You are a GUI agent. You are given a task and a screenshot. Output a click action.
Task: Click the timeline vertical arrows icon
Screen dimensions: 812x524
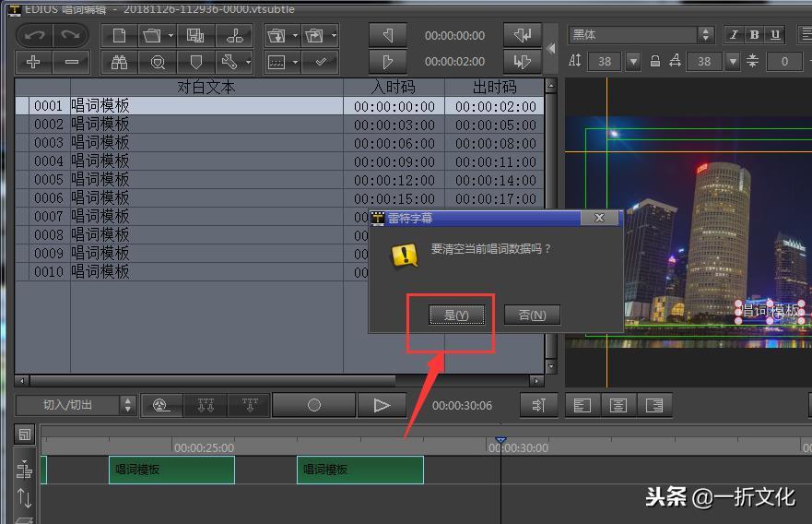tap(24, 497)
